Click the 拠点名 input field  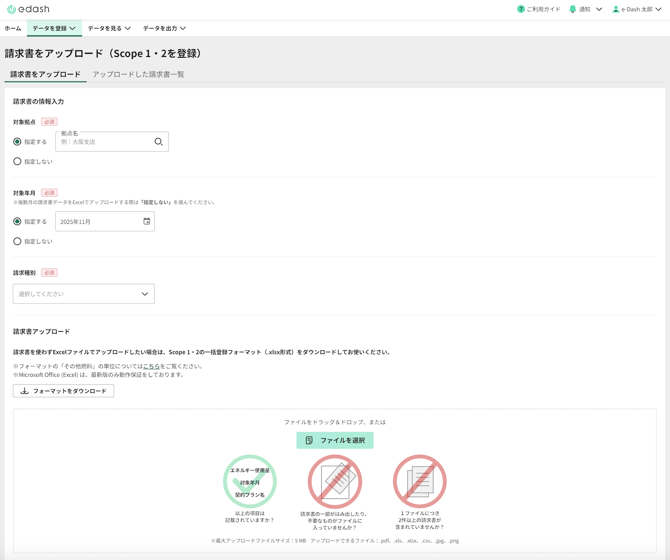[x=112, y=142]
